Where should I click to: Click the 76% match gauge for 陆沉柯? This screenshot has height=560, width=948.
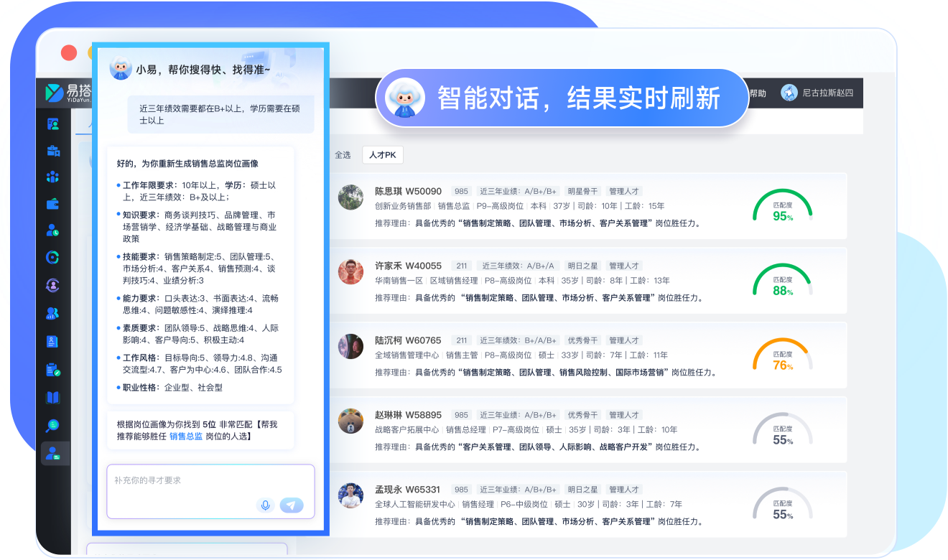click(782, 355)
